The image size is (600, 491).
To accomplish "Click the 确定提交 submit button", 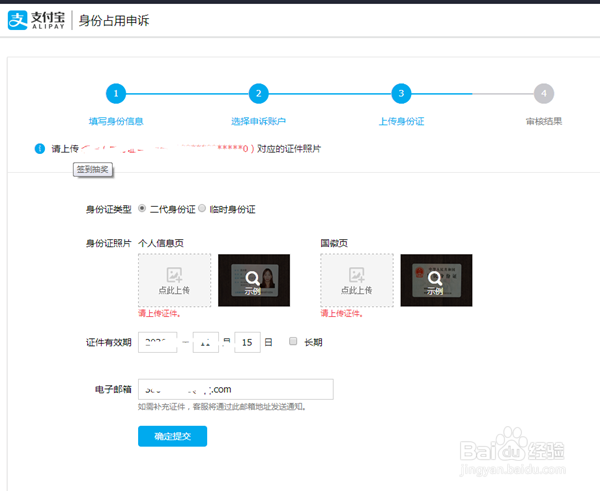I will pos(173,436).
